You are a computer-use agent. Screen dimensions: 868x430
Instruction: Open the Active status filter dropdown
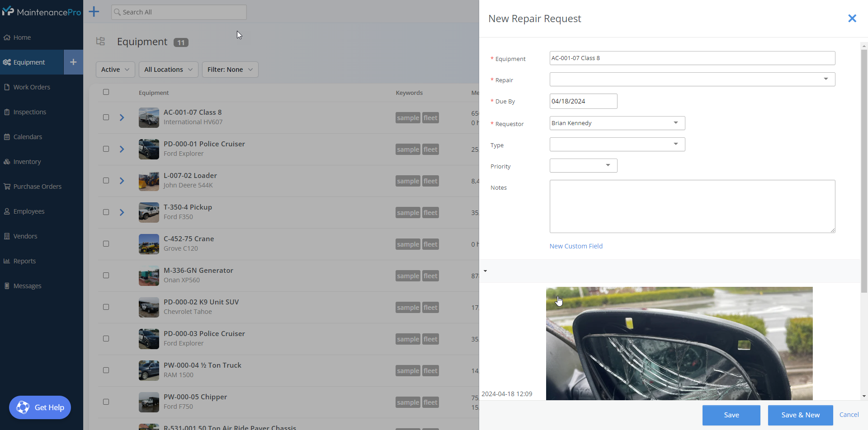coord(115,69)
